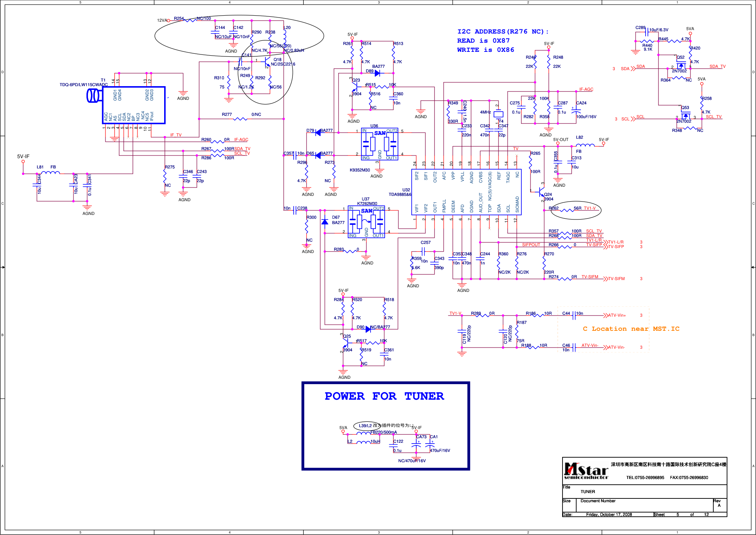Click the 'POWER FOR TUNER' heading text
Screen dimensions: 756x535
384,396
